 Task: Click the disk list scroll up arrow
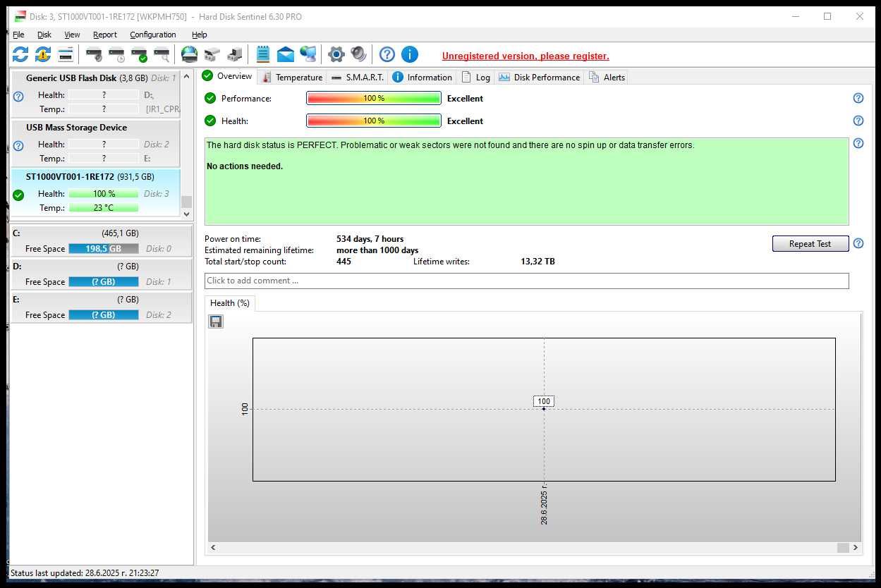tap(186, 76)
